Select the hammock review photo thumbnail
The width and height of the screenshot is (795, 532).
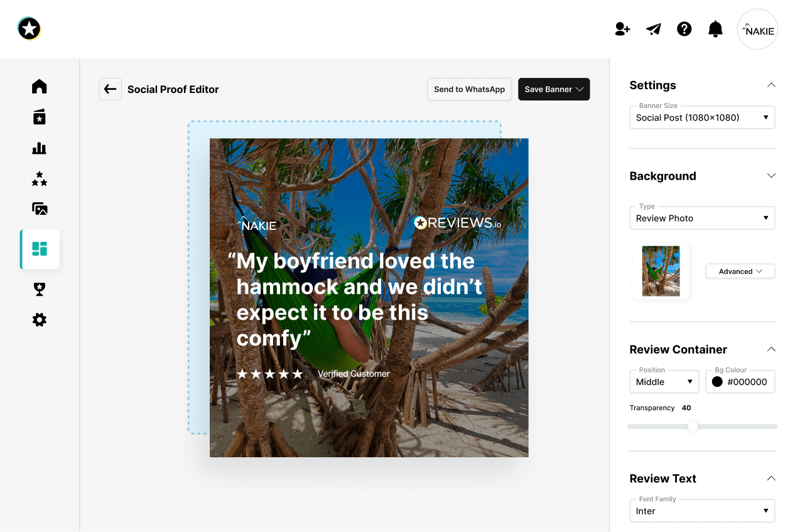tap(661, 271)
